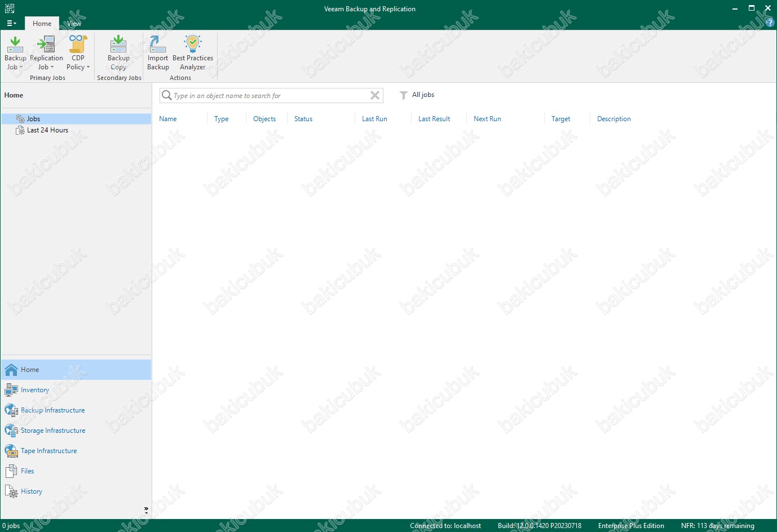Screen dimensions: 777x532
Task: Sort by the Description column
Action: pos(613,119)
